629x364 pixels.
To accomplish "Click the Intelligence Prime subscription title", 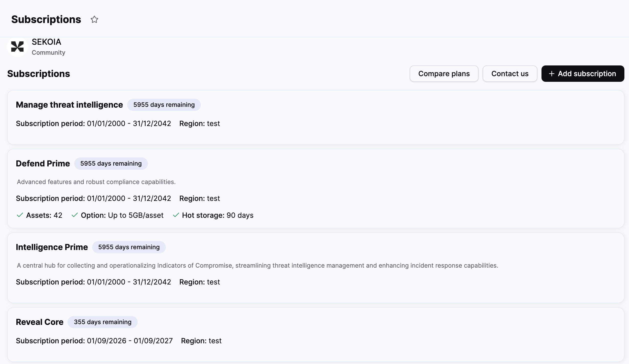I will click(52, 247).
